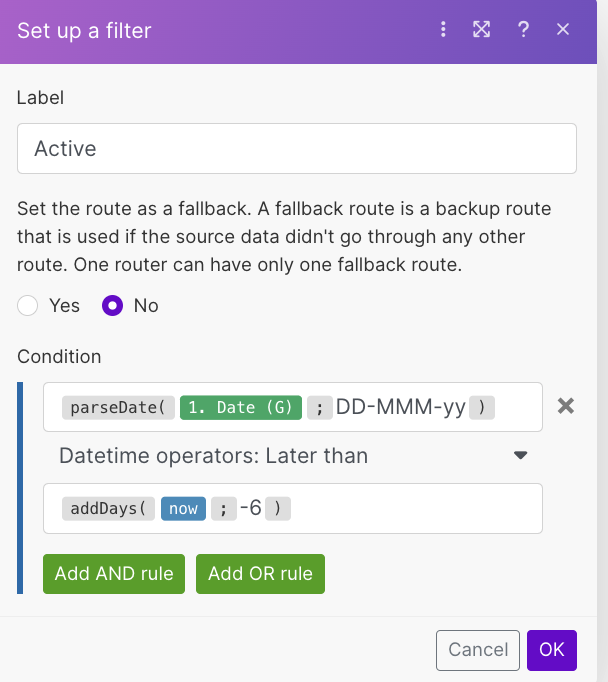The height and width of the screenshot is (682, 608).
Task: Click the dropdown arrow for operator
Action: pyautogui.click(x=520, y=456)
